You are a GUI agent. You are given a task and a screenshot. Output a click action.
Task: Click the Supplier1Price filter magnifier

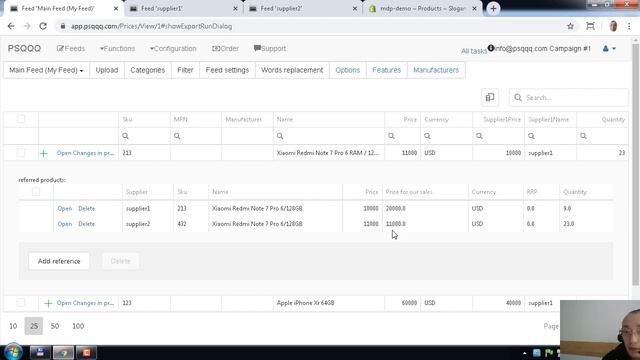(x=479, y=136)
